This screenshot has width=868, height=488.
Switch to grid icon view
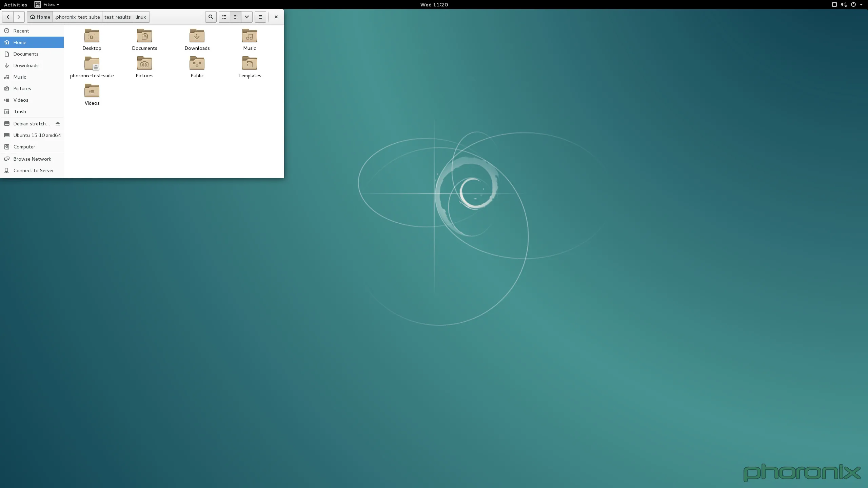236,17
